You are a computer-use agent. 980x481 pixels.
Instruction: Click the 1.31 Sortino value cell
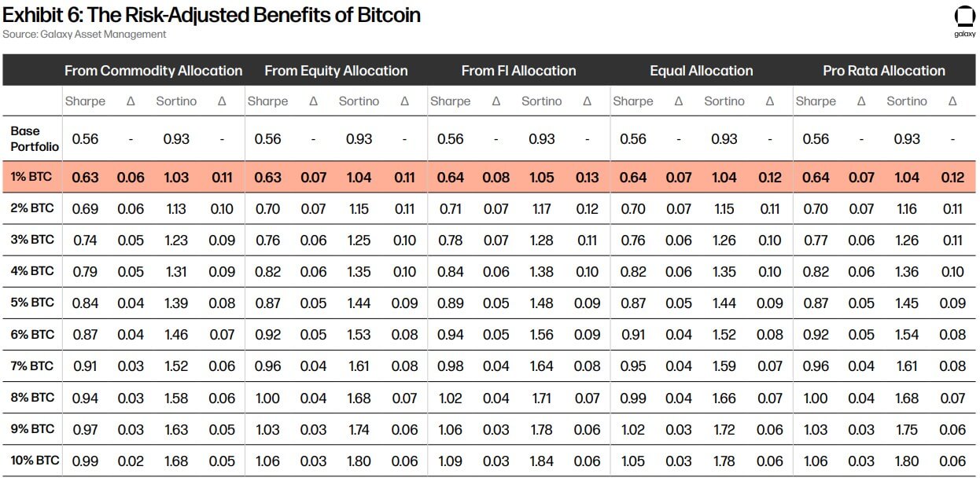point(176,272)
